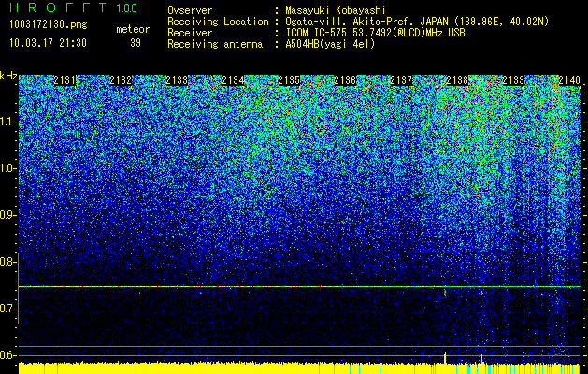
Task: Click the Receiving antenna label
Action: [215, 44]
